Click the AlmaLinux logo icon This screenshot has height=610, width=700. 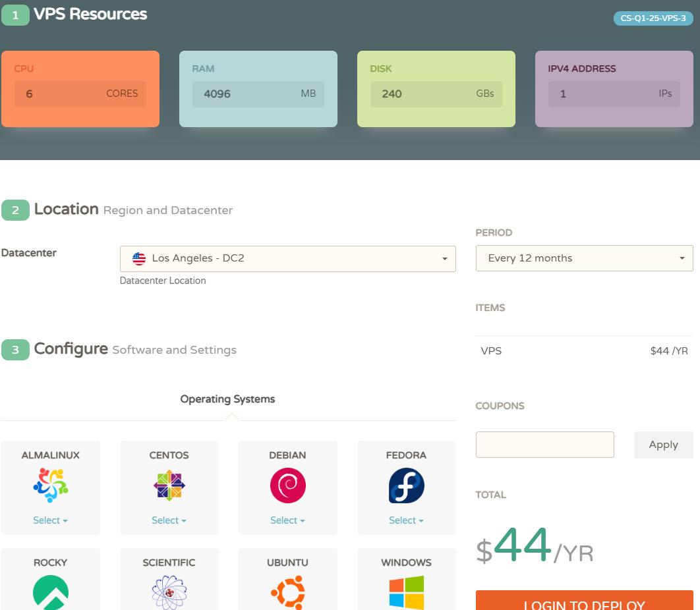(x=51, y=485)
